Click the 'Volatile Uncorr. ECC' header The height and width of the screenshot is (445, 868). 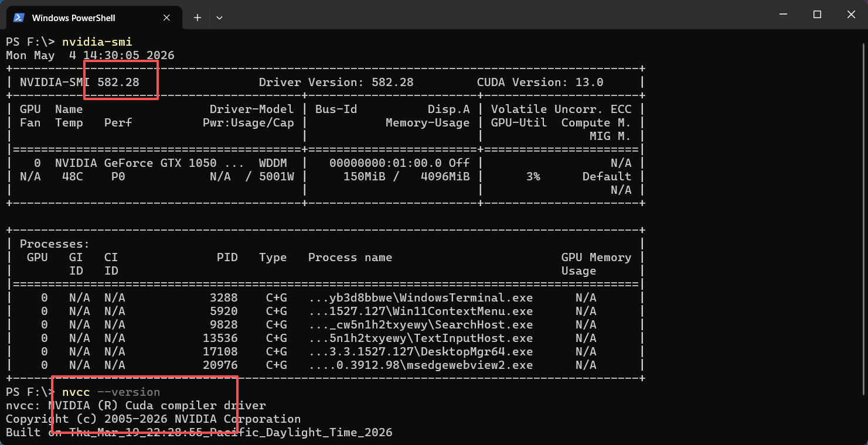(561, 109)
